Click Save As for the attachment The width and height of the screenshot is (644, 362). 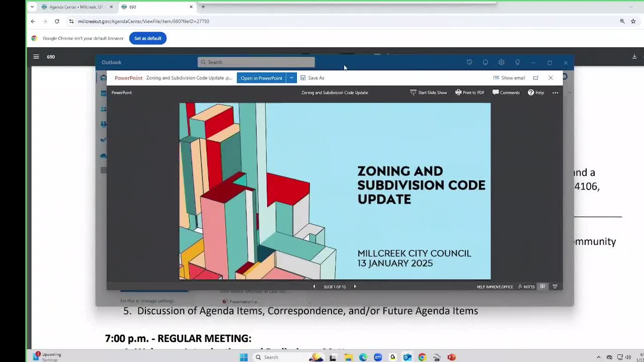tap(312, 78)
